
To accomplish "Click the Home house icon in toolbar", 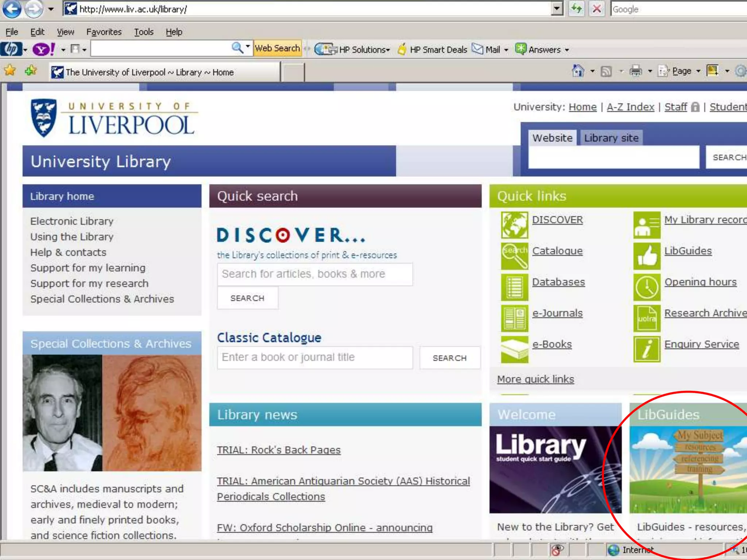I will click(578, 71).
